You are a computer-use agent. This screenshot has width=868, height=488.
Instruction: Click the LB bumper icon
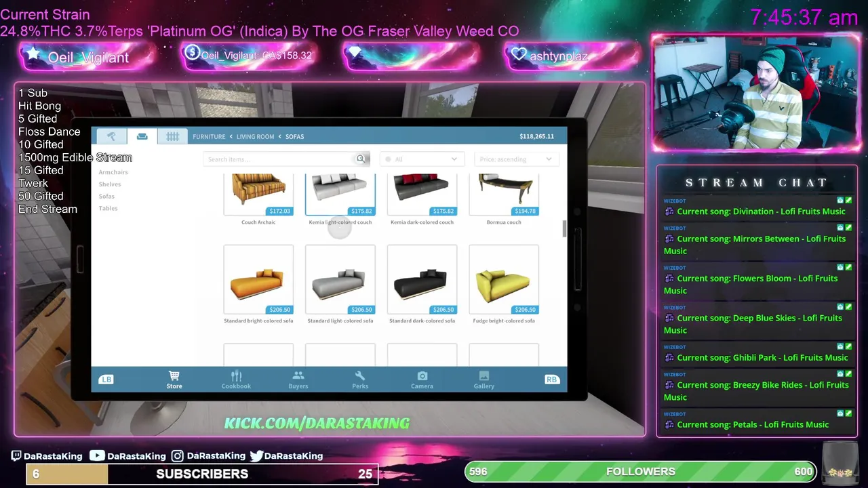coord(106,380)
